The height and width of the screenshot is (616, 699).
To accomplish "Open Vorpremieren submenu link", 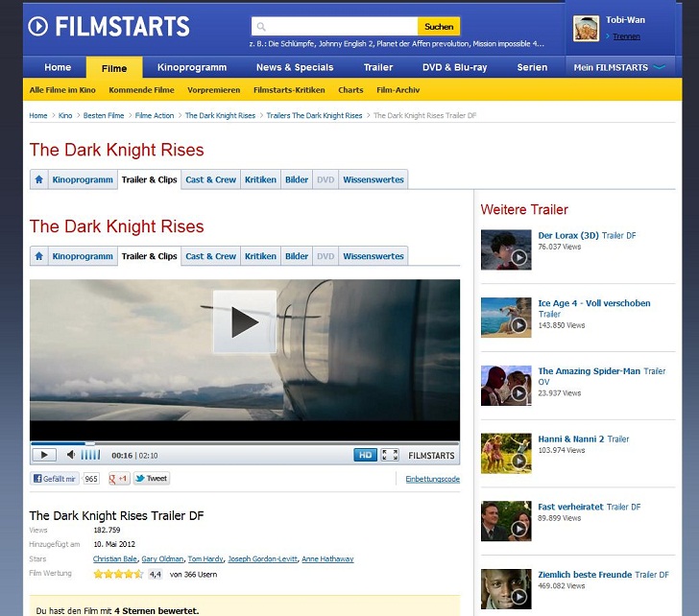I will [x=213, y=90].
